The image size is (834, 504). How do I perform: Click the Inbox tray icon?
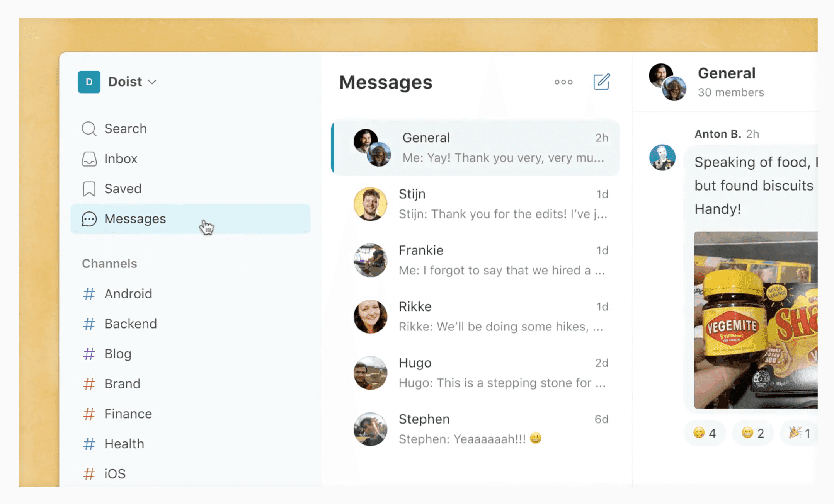89,159
